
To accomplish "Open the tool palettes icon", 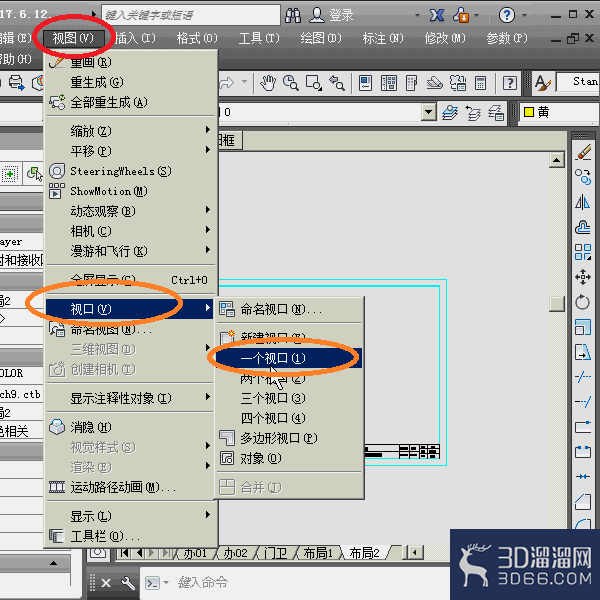I will pos(411,83).
